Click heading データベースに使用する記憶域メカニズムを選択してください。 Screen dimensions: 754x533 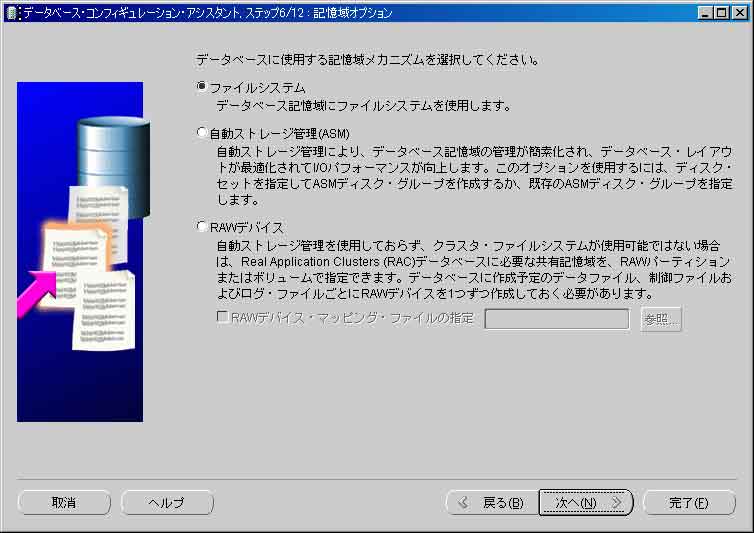[368, 60]
